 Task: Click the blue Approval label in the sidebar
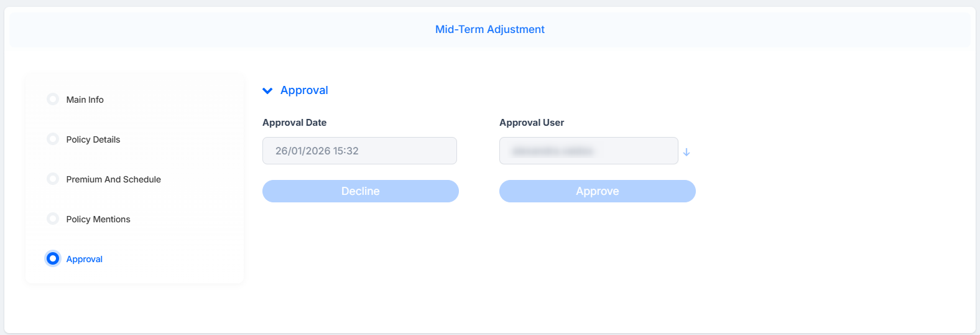click(x=85, y=259)
